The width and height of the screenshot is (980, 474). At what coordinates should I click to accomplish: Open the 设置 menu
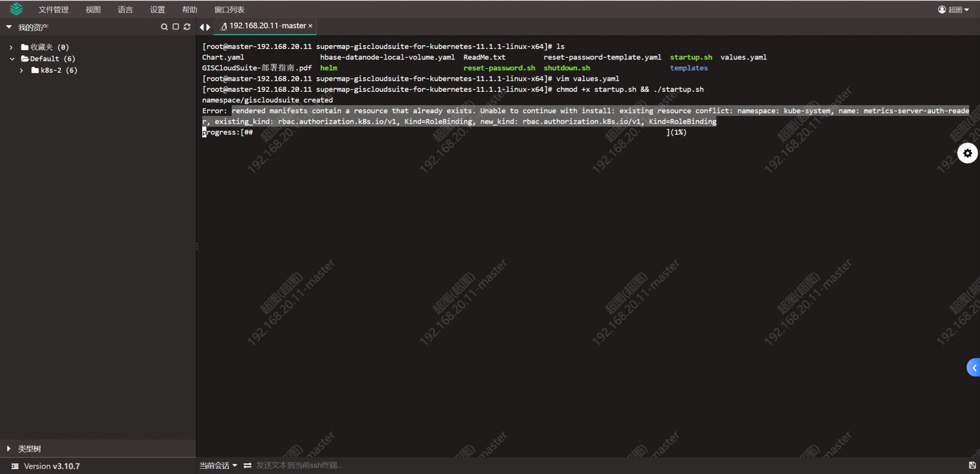click(x=157, y=10)
